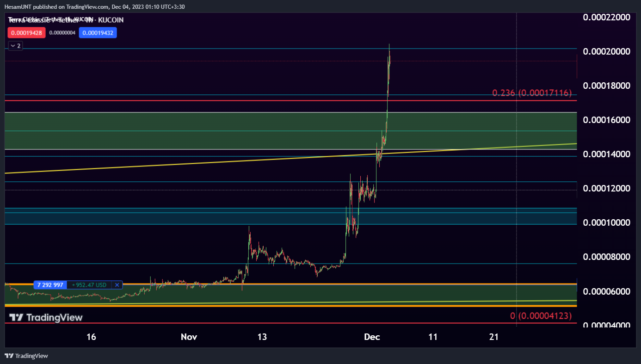Click the 0.00014000 price axis label
This screenshot has width=641, height=364.
[x=606, y=154]
